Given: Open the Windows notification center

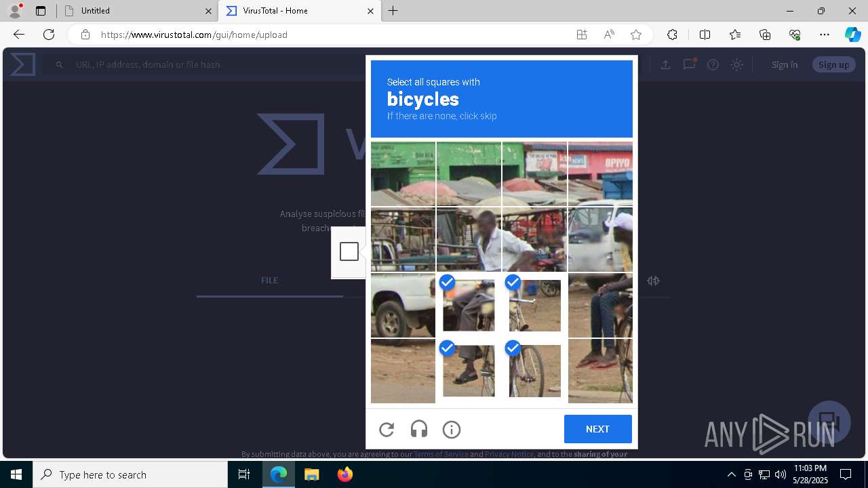Looking at the screenshot, I should pyautogui.click(x=846, y=474).
